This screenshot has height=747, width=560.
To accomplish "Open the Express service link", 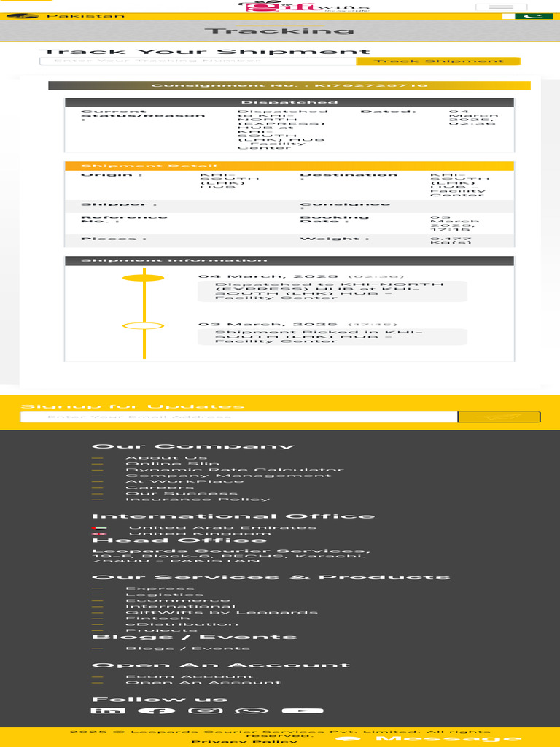I will [160, 589].
